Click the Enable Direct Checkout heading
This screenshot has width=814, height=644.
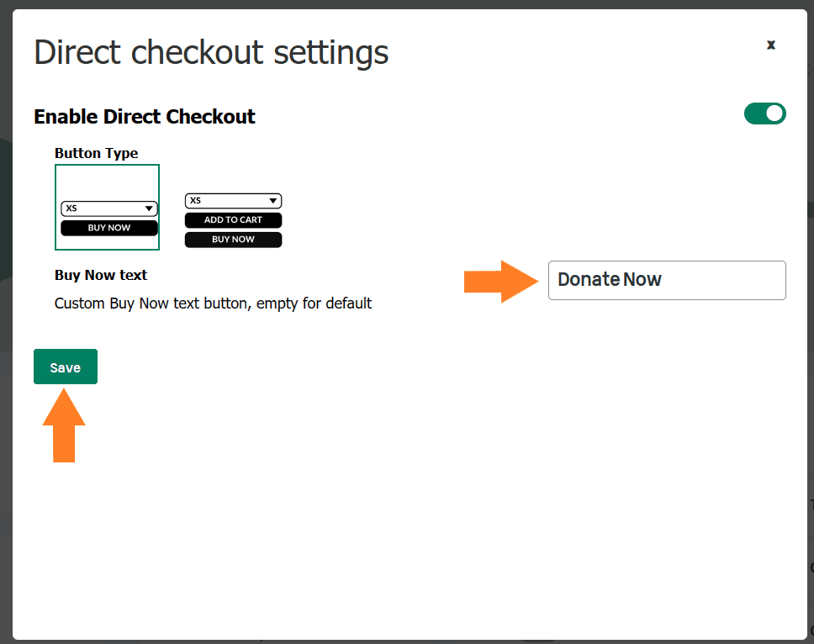[145, 117]
